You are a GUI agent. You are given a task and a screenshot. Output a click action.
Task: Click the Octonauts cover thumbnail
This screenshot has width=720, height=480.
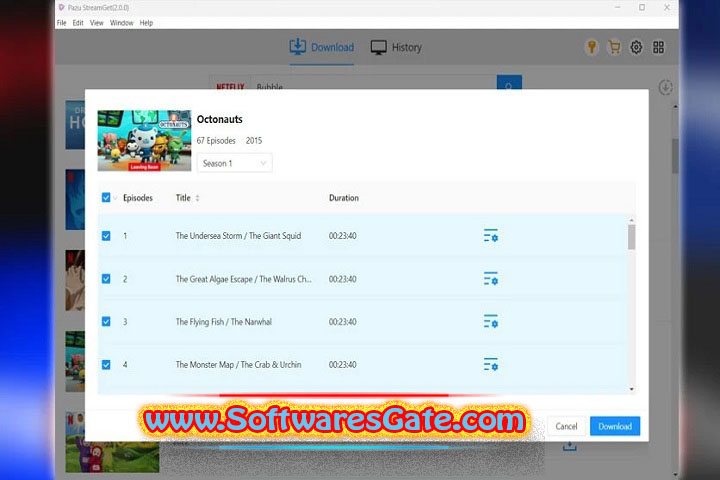click(144, 141)
